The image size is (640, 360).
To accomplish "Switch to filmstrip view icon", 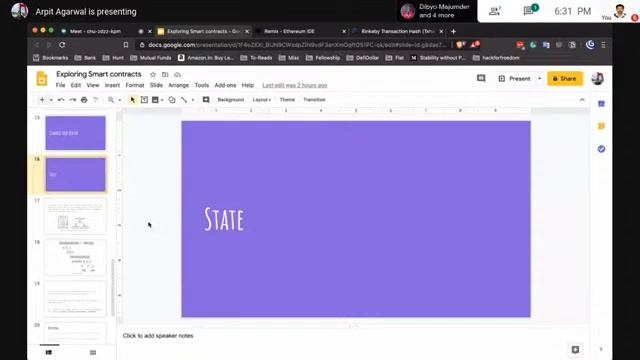I will tap(49, 352).
